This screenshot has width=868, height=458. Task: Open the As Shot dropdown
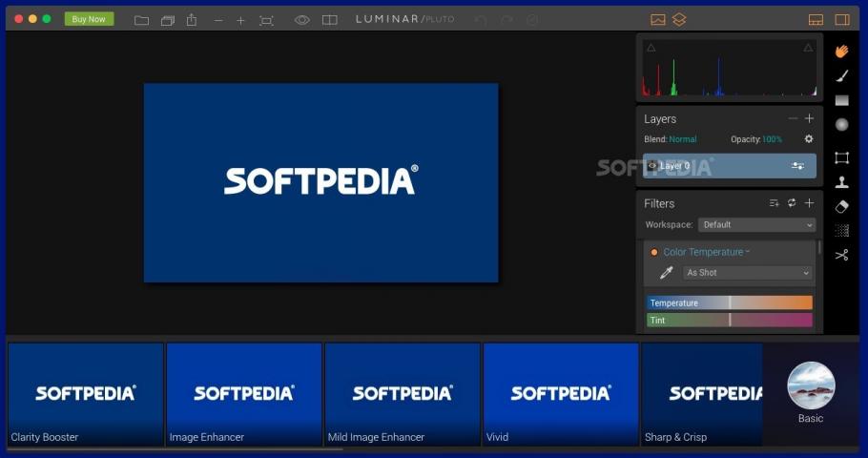coord(748,273)
